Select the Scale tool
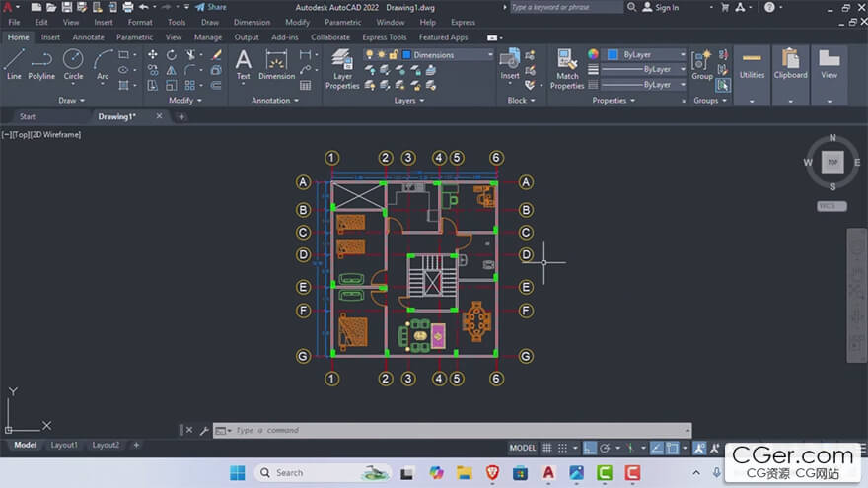The width and height of the screenshot is (868, 488). (172, 85)
